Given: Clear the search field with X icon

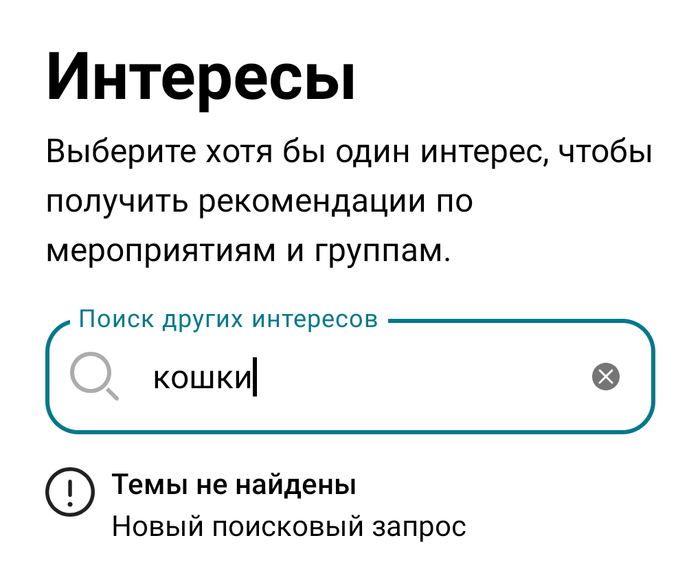Looking at the screenshot, I should 606,377.
